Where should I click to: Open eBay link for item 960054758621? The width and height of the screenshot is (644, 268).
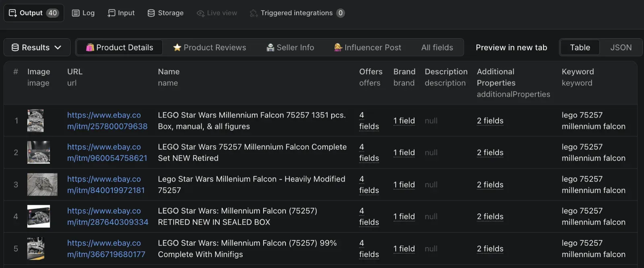click(x=107, y=152)
